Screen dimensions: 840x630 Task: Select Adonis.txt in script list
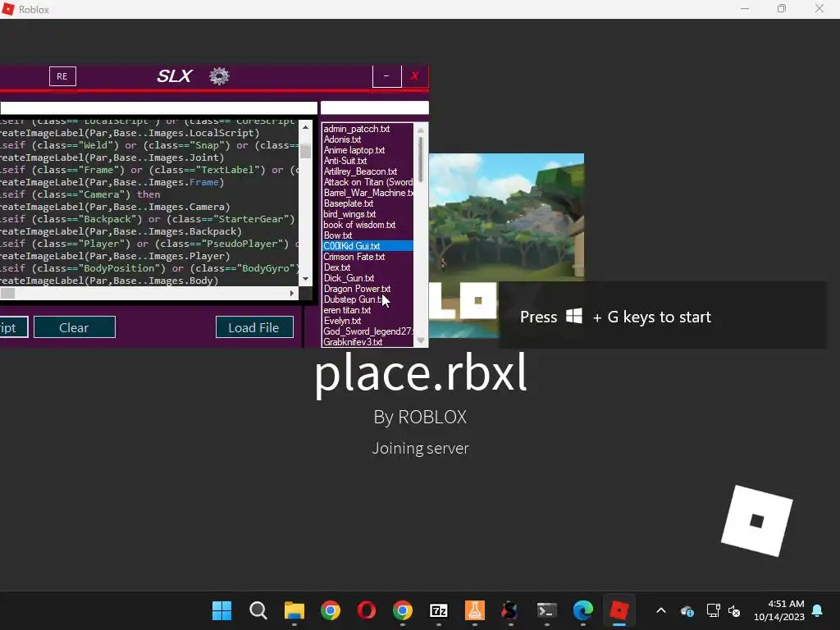click(342, 139)
